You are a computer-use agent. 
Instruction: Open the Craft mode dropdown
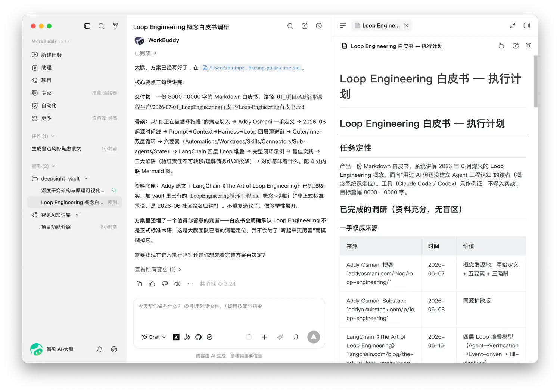tap(154, 337)
